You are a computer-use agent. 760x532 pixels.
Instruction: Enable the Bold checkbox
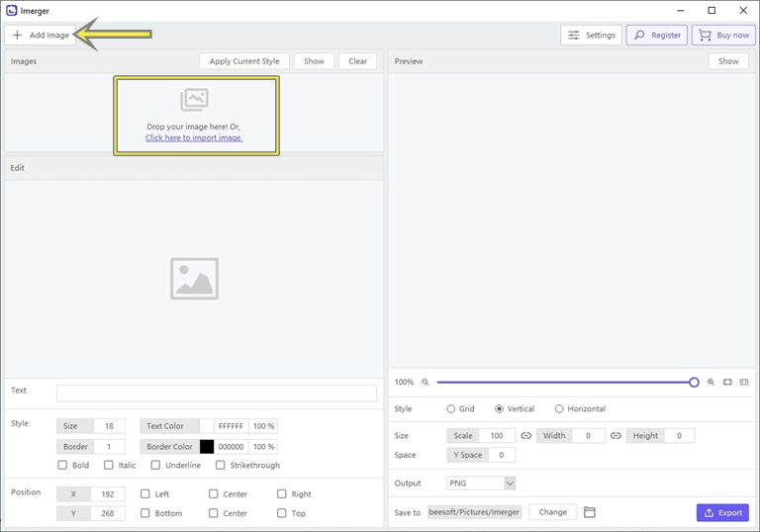click(x=62, y=465)
